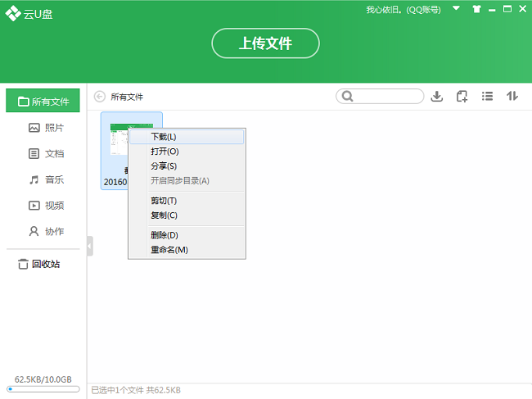The image size is (532, 399).
Task: Click the 已选中1个文件 status text
Action: (117, 390)
